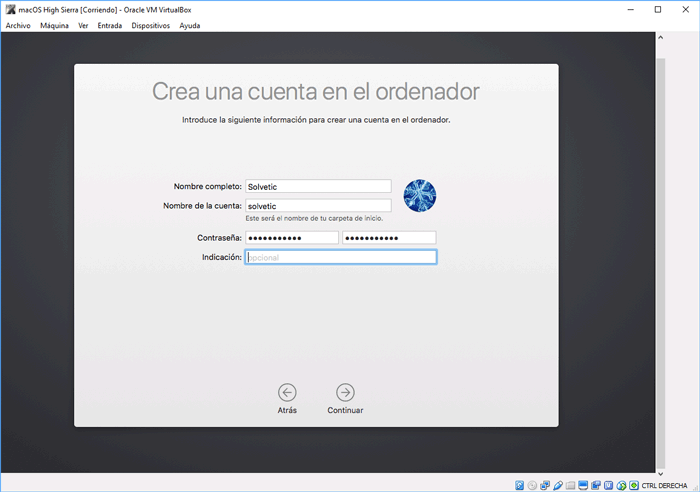
Task: Click the CTRL DERECHA host key text
Action: click(x=664, y=485)
